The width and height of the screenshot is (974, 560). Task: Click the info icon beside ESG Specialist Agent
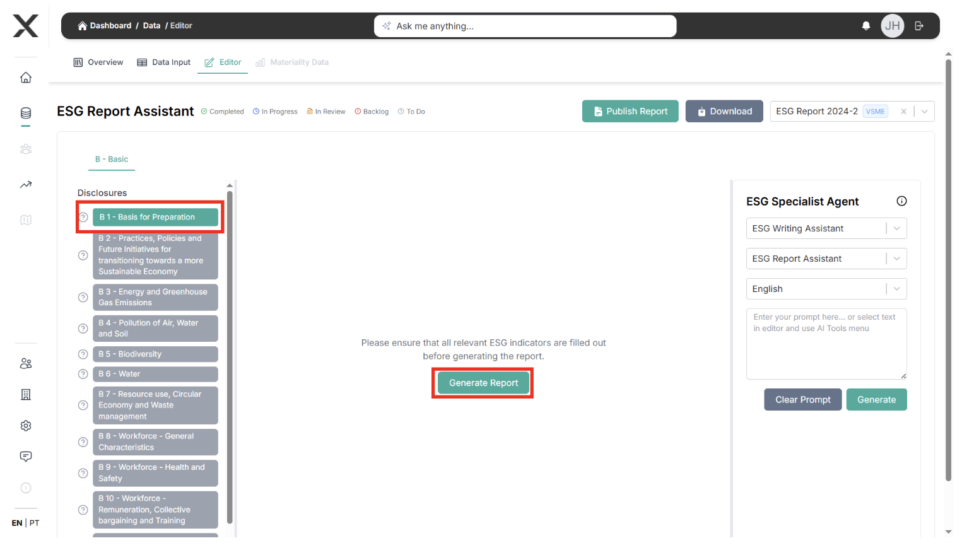pos(902,201)
